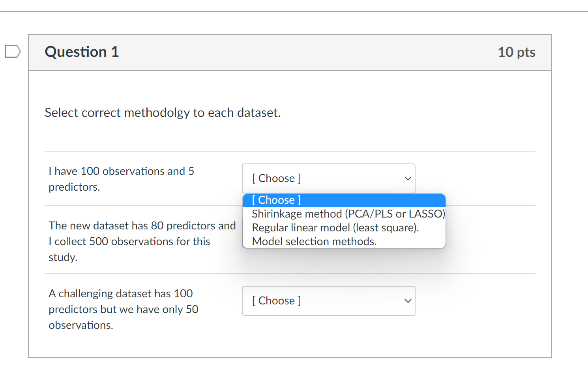Click the chevron on the last Choose dropdown

point(407,301)
